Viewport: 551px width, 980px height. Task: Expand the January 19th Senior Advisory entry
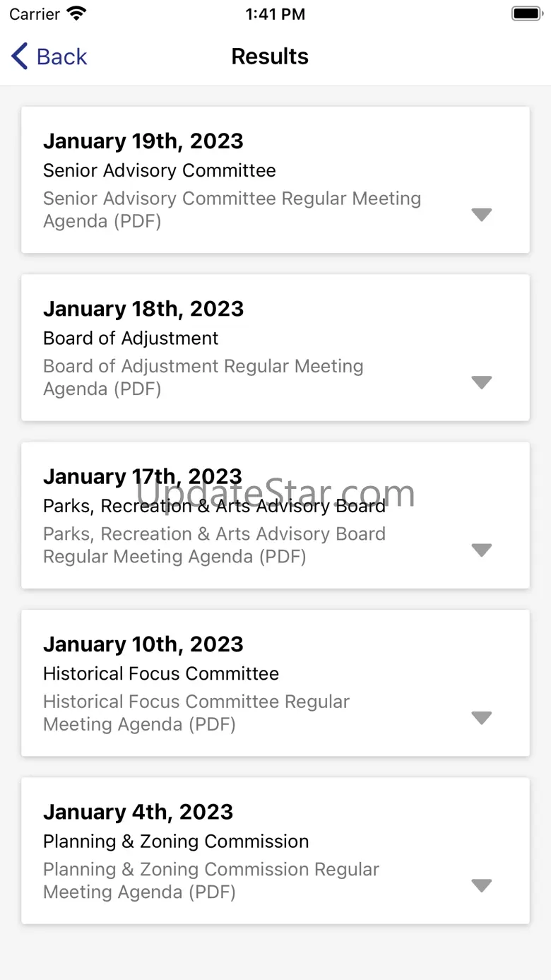(481, 215)
